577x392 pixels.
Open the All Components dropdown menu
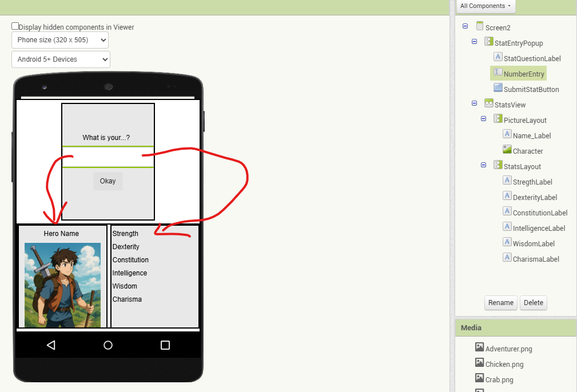tap(486, 6)
